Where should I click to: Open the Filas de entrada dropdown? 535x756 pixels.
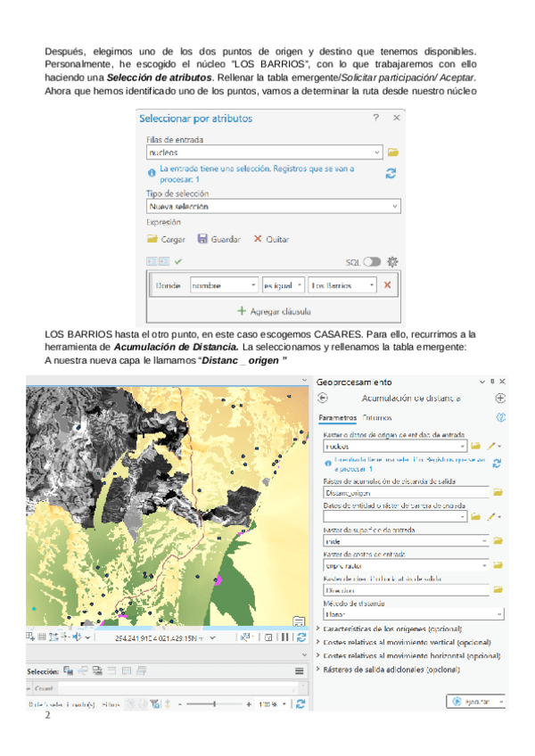click(377, 152)
